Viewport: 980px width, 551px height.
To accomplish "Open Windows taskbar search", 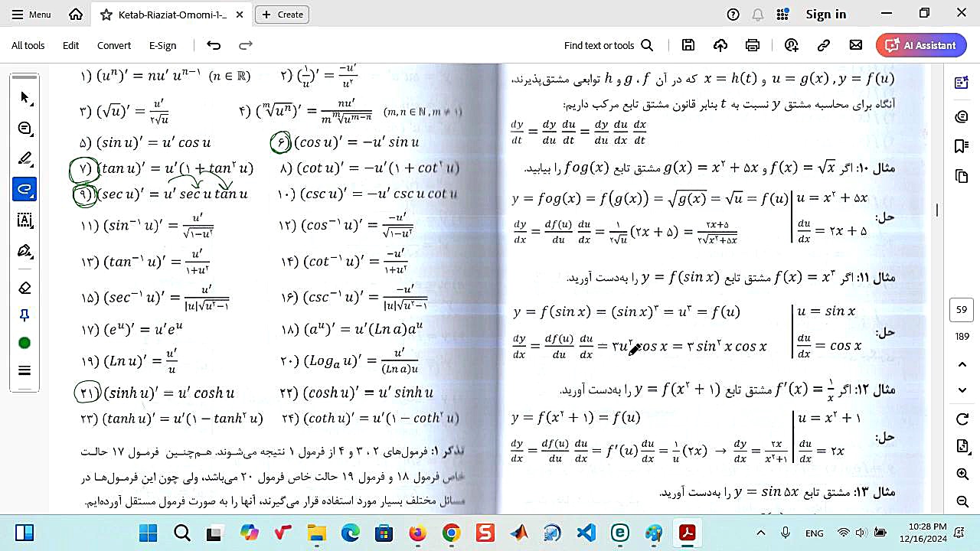I will pyautogui.click(x=181, y=533).
